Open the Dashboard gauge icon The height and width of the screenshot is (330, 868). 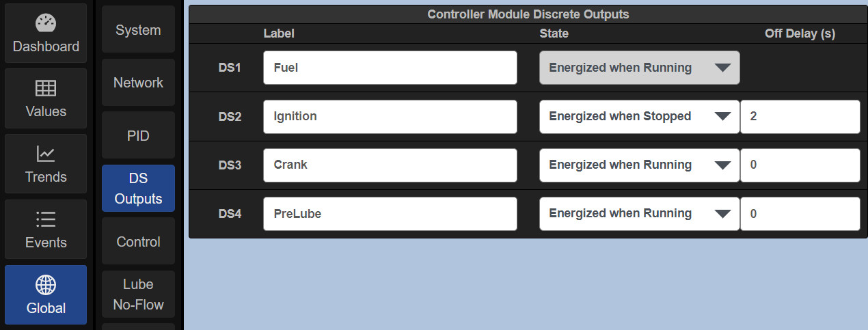tap(46, 24)
